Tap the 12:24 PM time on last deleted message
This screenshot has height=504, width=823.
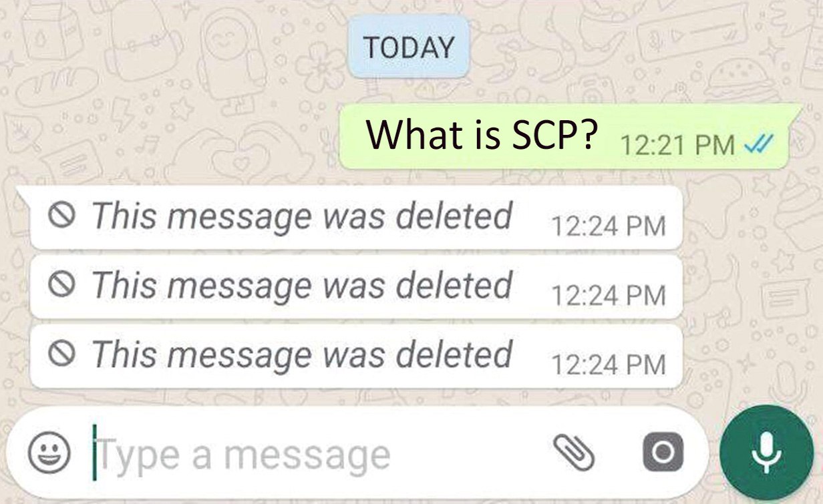tap(609, 364)
